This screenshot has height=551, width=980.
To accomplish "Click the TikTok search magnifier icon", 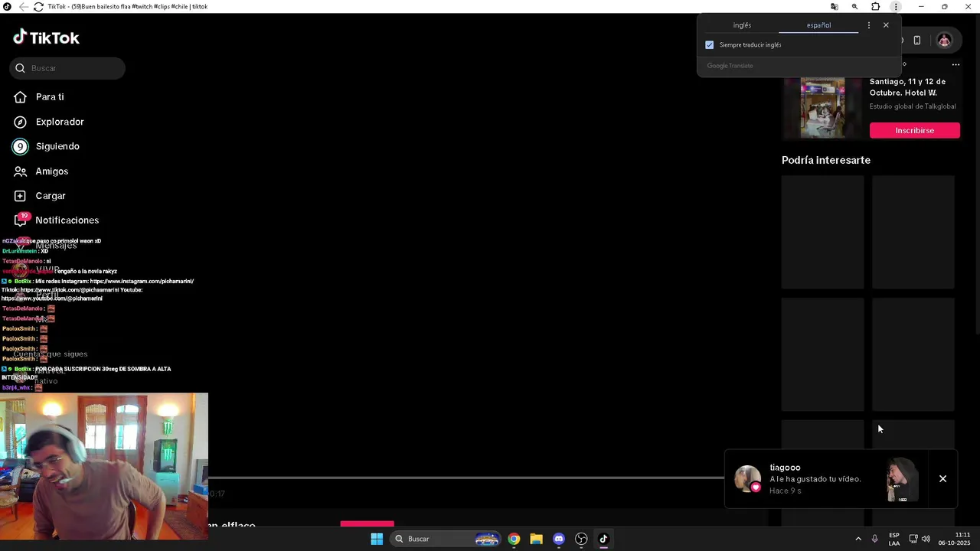I will click(20, 68).
